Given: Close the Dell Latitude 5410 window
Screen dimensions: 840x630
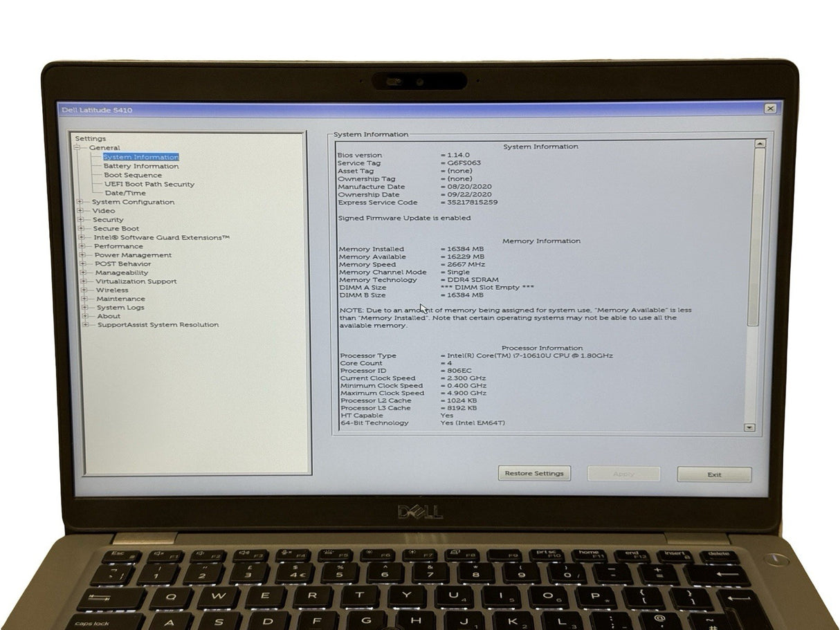Looking at the screenshot, I should (x=770, y=109).
